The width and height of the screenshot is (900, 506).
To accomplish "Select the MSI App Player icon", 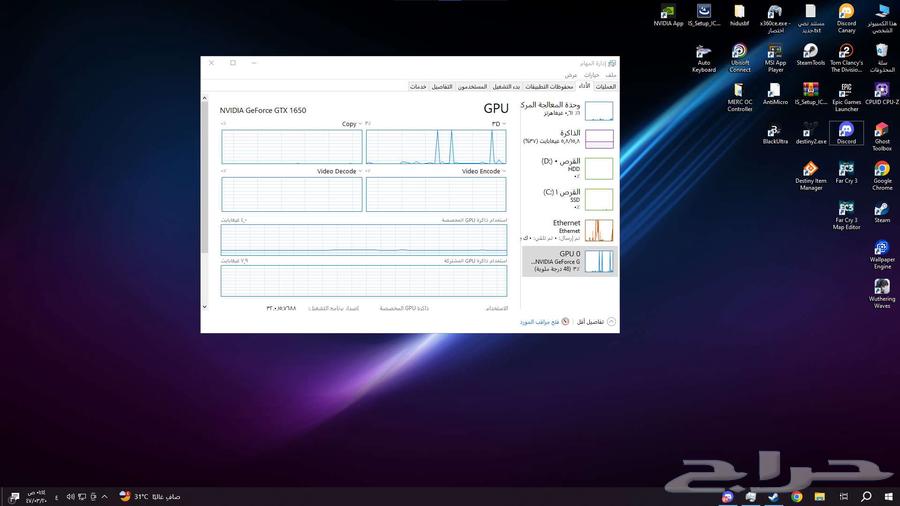I will pos(775,59).
